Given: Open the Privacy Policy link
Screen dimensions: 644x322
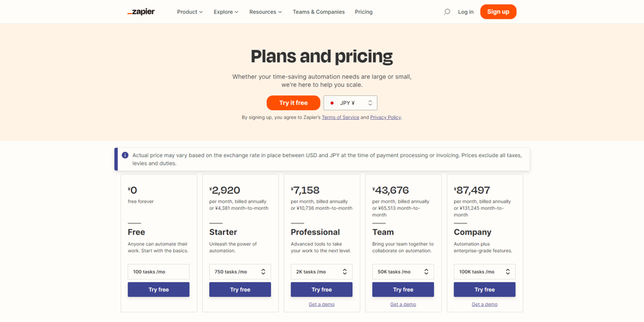Looking at the screenshot, I should tap(385, 117).
